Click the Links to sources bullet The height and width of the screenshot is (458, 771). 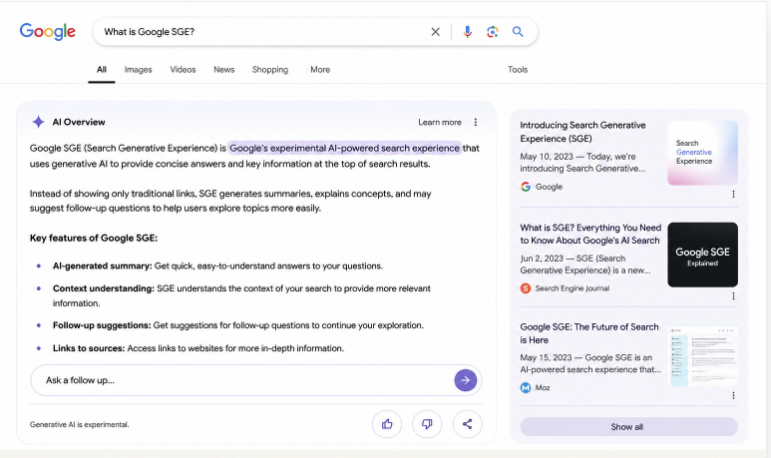[198, 348]
